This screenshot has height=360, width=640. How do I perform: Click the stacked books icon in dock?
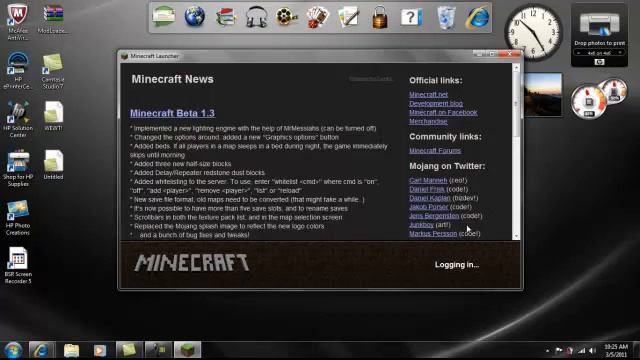pos(226,17)
